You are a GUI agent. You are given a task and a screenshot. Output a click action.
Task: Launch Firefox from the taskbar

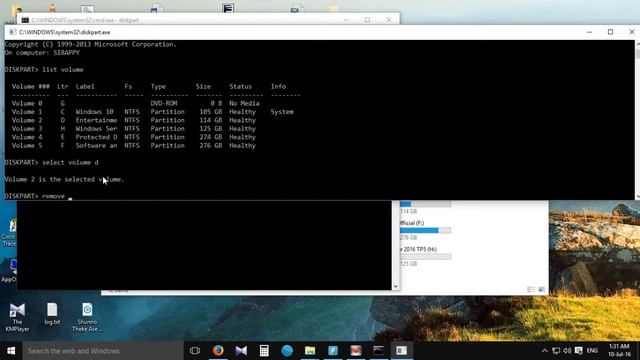pyautogui.click(x=218, y=351)
